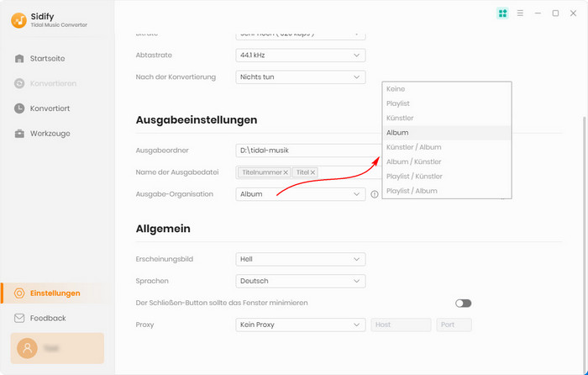Choose Playlist / Künstler option

pos(447,177)
